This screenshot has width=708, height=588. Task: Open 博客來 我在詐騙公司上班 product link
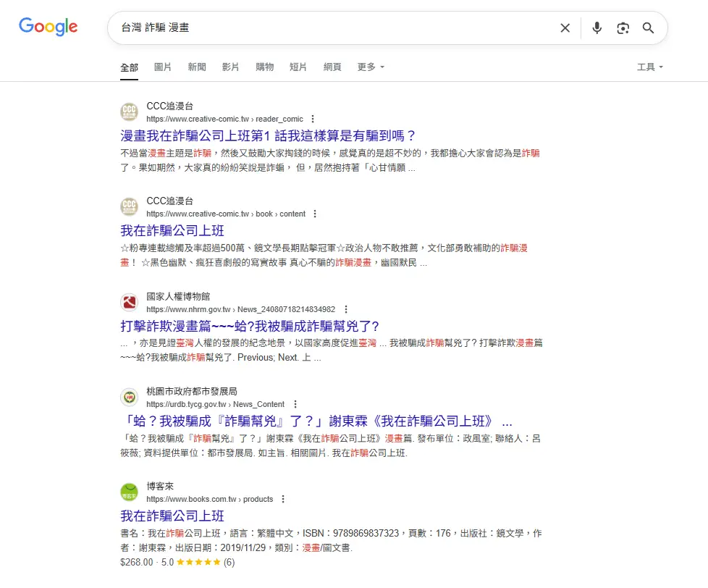[172, 516]
